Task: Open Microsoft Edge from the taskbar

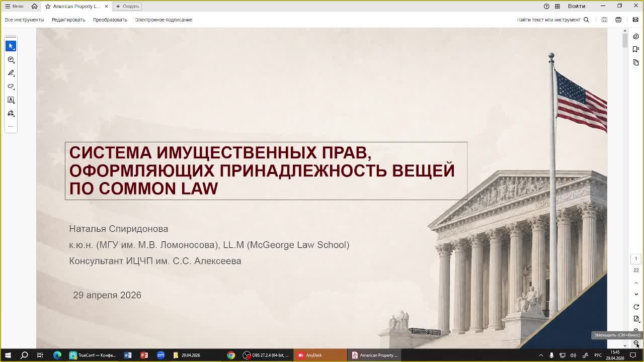Action: 57,355
